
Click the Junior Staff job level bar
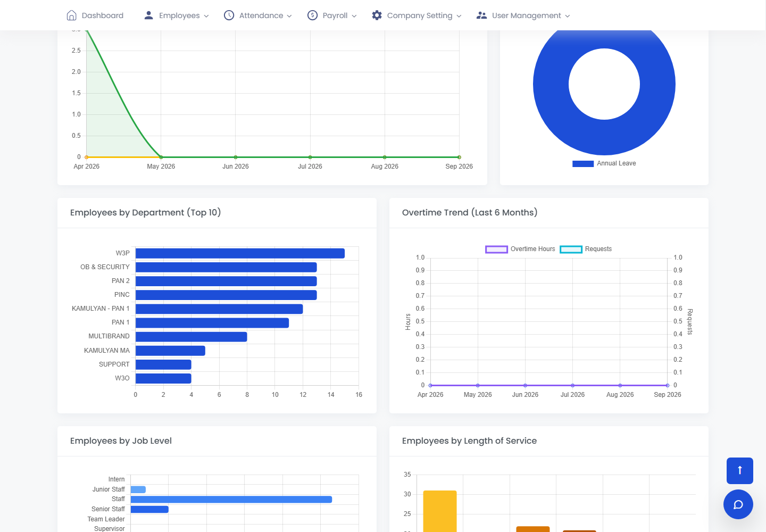point(138,489)
